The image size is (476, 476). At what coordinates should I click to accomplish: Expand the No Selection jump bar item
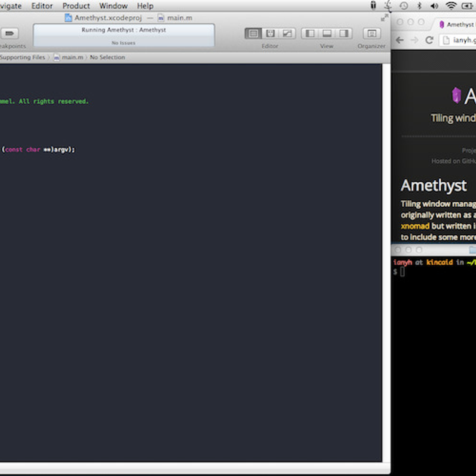tap(107, 58)
